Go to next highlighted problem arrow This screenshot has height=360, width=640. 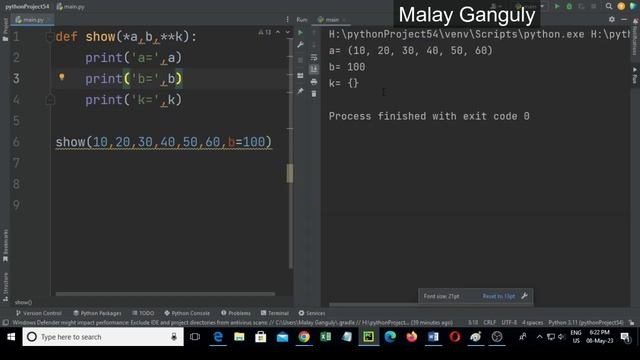click(x=287, y=32)
